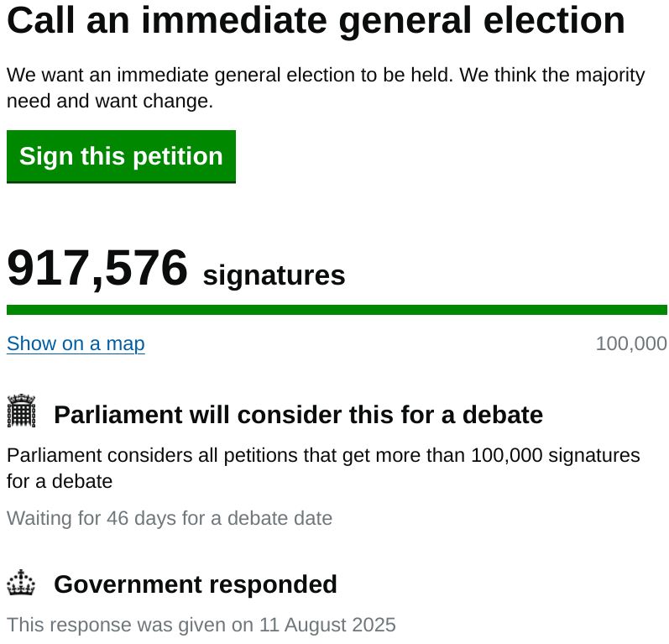Click the 917,576 signature count
The image size is (669, 644).
tap(97, 270)
